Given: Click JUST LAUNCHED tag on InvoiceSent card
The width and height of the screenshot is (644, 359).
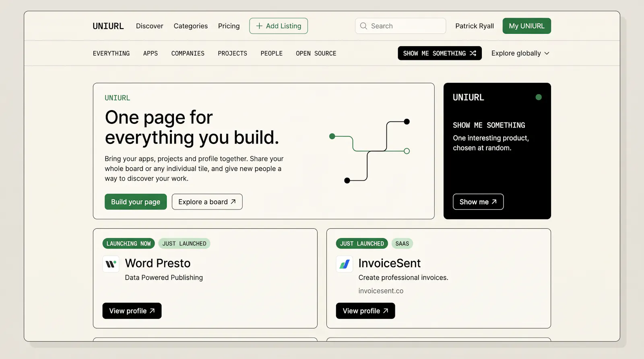Looking at the screenshot, I should pyautogui.click(x=362, y=244).
